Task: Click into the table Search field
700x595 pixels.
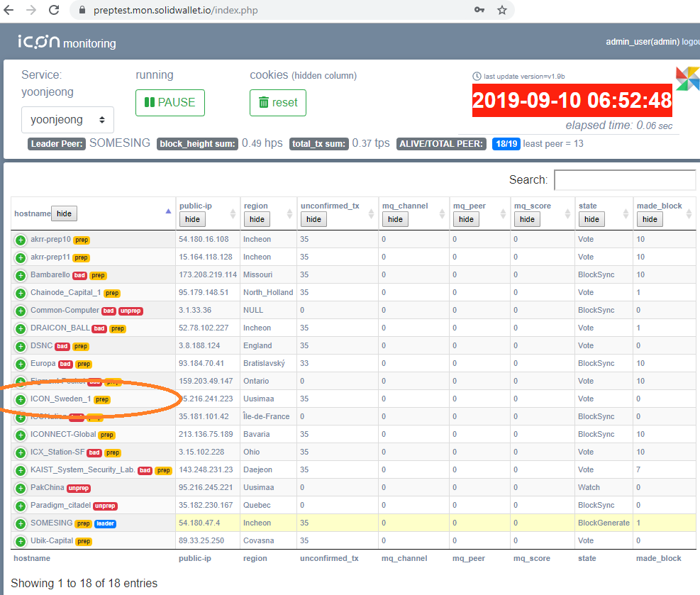Action: pos(625,180)
